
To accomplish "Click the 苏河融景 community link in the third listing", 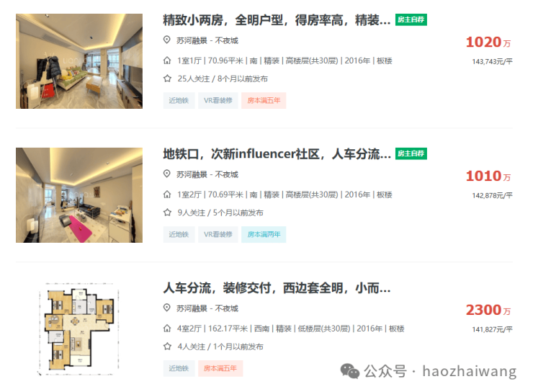I will 192,308.
